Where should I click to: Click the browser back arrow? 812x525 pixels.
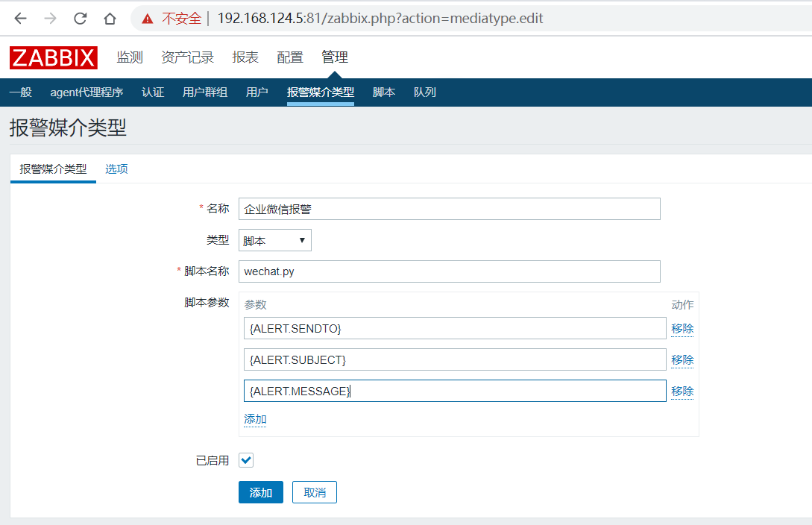20,19
